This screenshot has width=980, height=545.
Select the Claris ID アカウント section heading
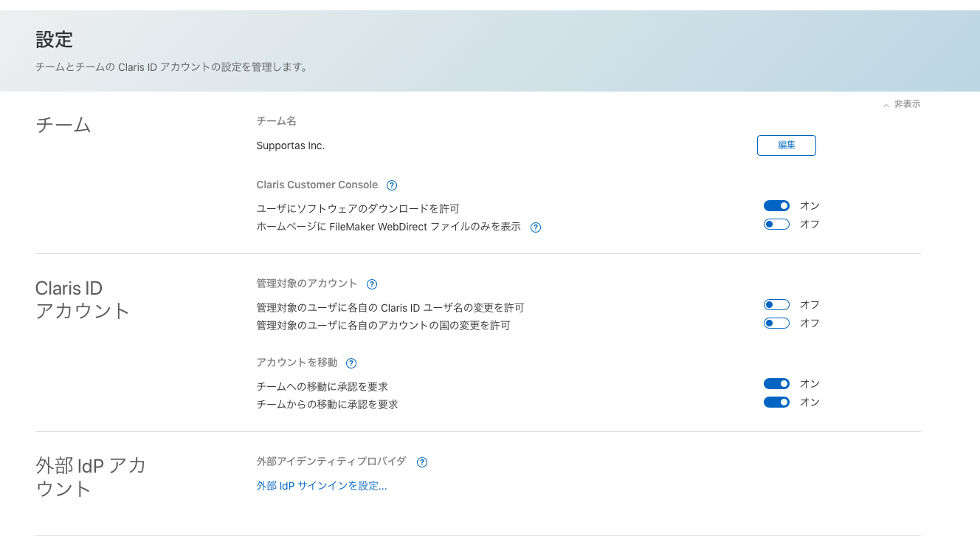click(83, 299)
